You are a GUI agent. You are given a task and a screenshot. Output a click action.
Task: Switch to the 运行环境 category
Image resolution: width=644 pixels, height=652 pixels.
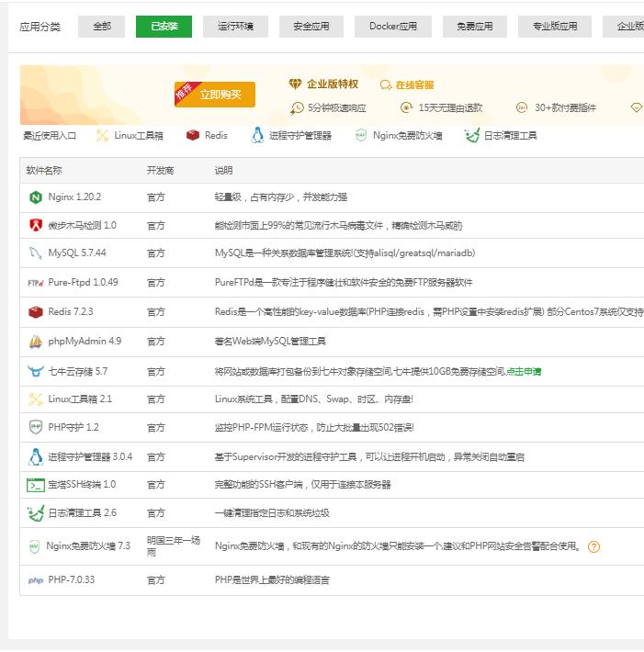point(235,27)
